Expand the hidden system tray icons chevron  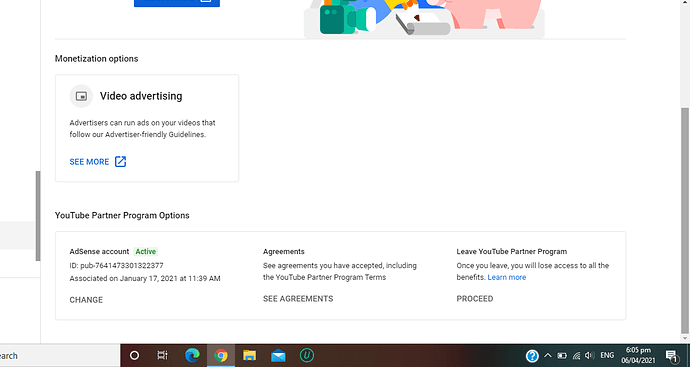click(547, 356)
